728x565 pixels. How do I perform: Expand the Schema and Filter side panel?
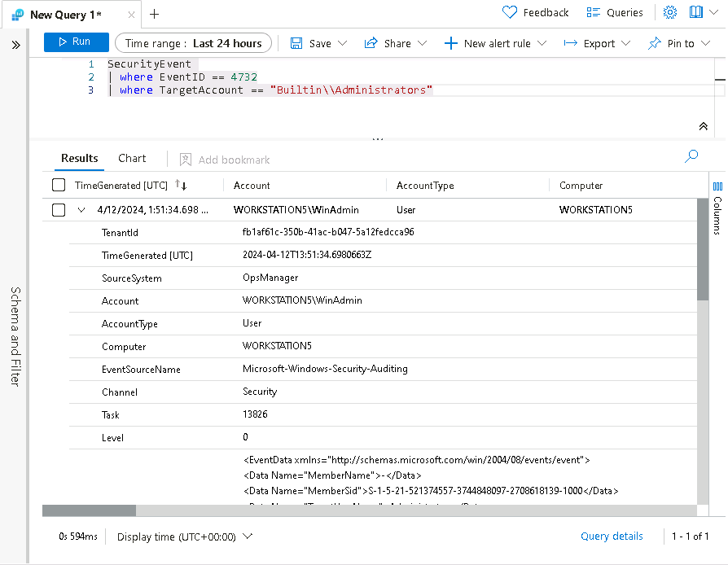(x=15, y=45)
